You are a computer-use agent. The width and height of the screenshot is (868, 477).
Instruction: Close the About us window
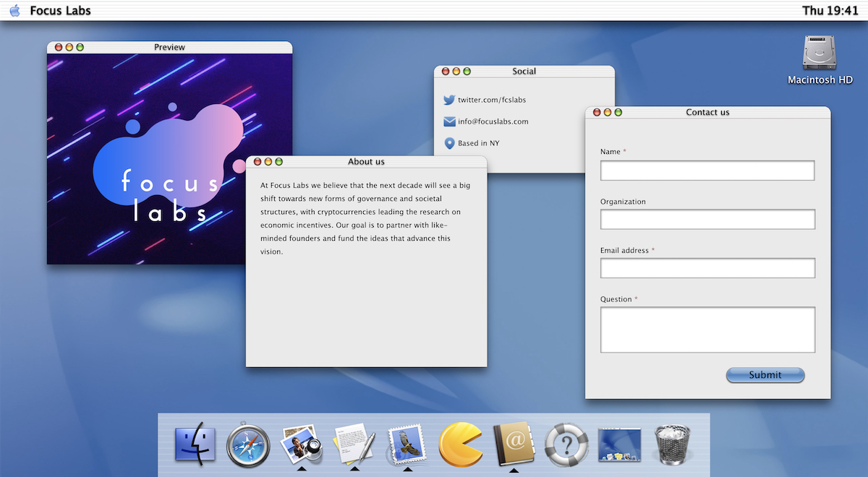pyautogui.click(x=258, y=162)
